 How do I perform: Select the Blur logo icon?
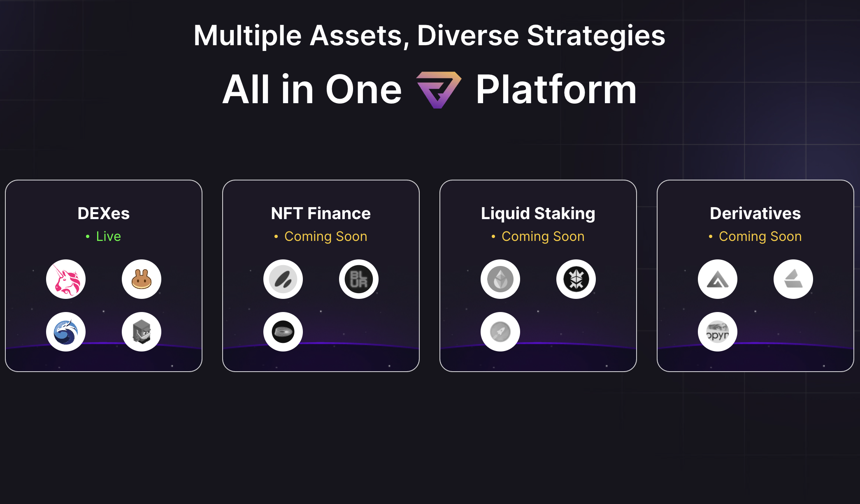[359, 279]
